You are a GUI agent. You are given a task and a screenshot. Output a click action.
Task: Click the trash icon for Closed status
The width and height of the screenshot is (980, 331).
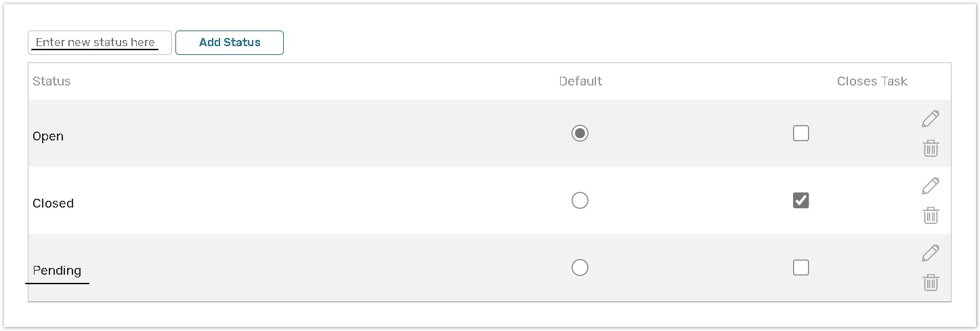[931, 216]
